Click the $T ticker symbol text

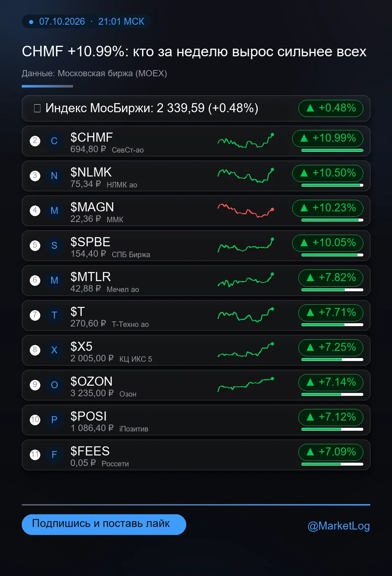pos(77,312)
